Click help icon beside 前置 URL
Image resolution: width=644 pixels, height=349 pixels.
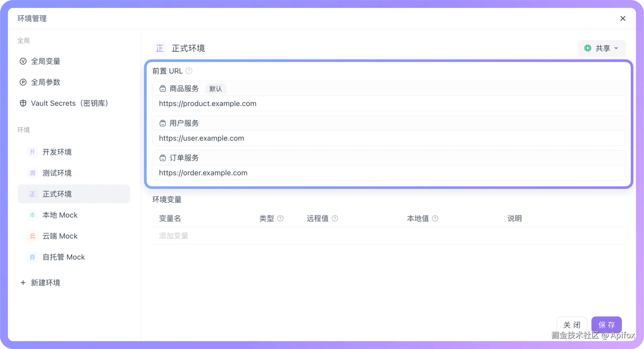[x=189, y=71]
